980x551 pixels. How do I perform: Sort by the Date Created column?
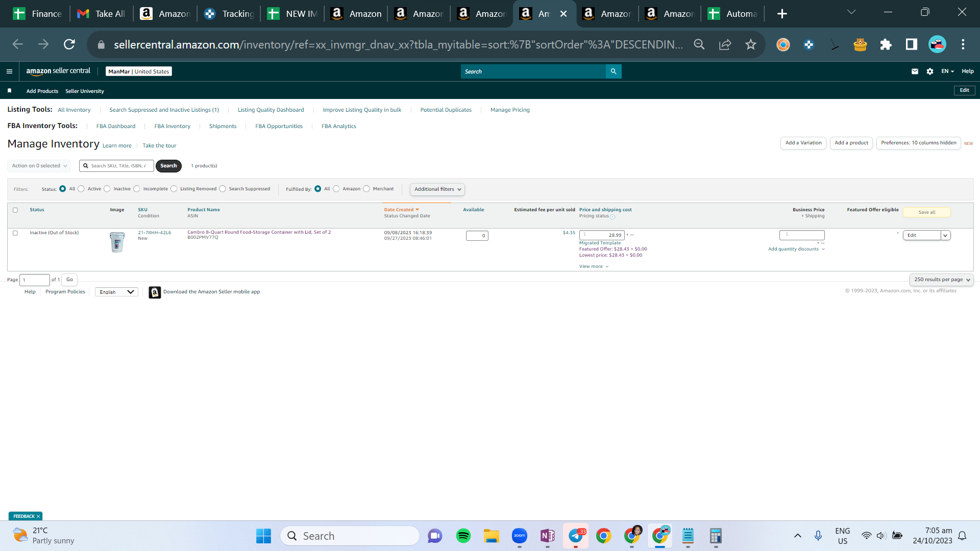point(401,210)
